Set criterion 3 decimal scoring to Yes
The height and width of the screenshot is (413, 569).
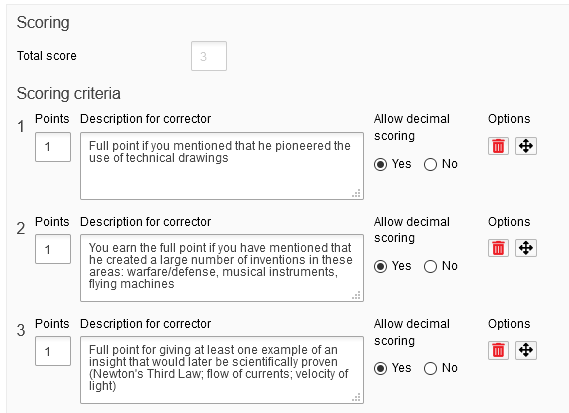(x=380, y=368)
